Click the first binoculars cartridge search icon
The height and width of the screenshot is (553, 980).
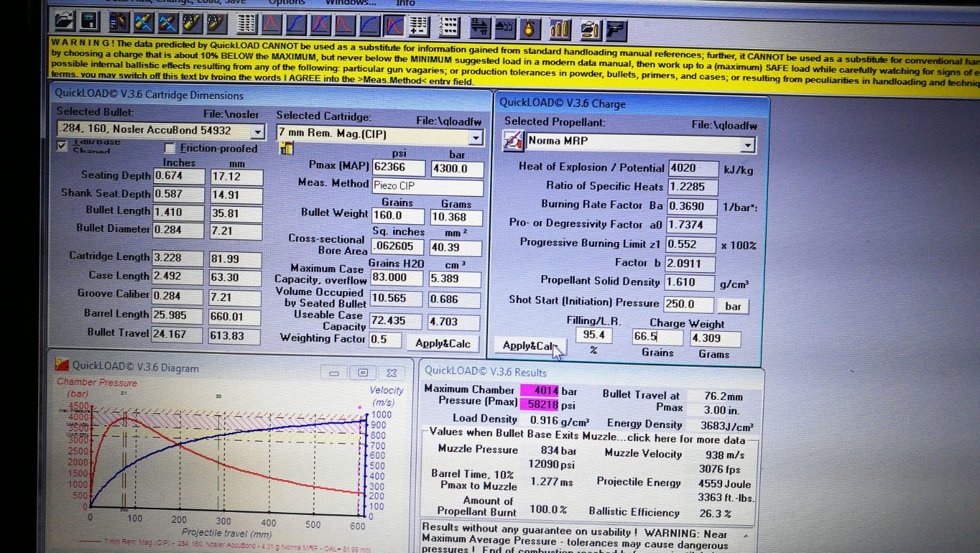point(191,23)
